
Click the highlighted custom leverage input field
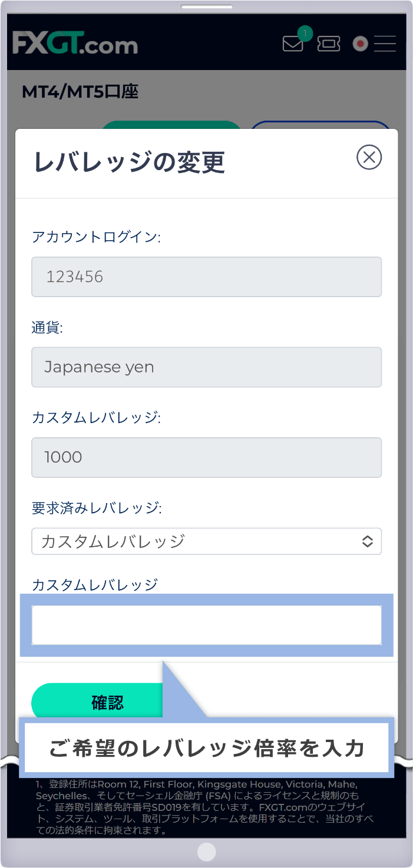coord(207,625)
